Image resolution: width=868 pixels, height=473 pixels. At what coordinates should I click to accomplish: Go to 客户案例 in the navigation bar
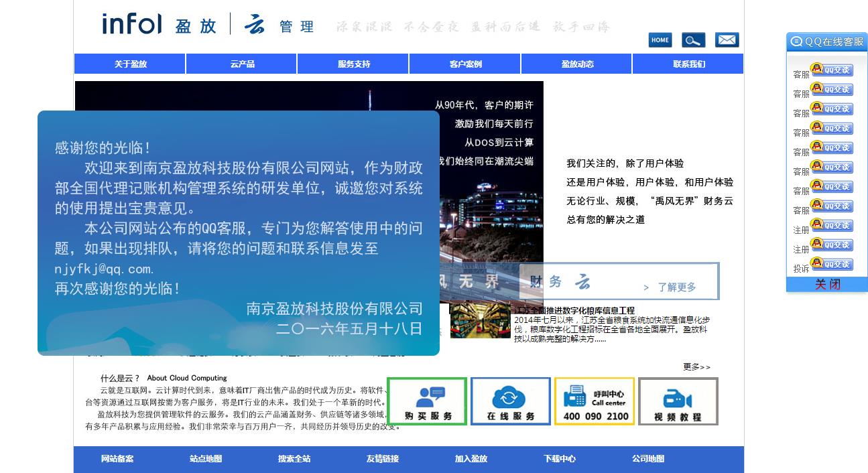point(465,64)
